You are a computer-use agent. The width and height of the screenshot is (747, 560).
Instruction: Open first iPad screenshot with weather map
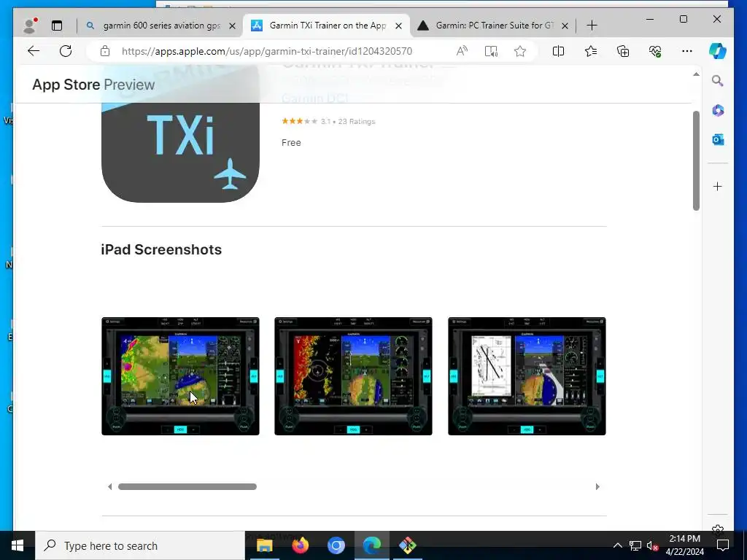click(180, 376)
